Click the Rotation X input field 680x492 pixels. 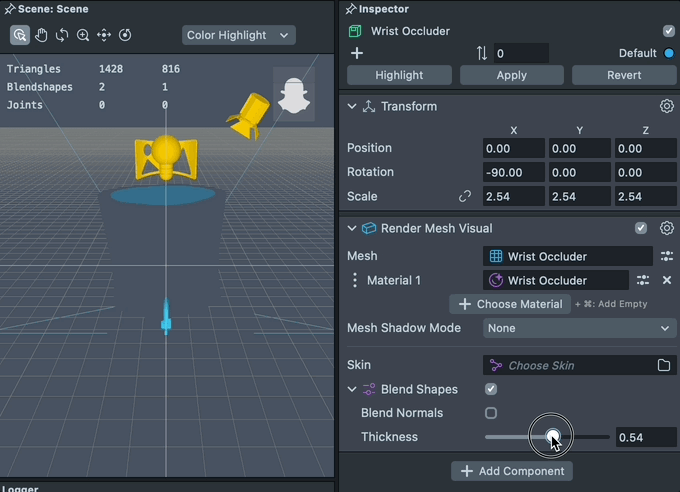[x=513, y=172]
